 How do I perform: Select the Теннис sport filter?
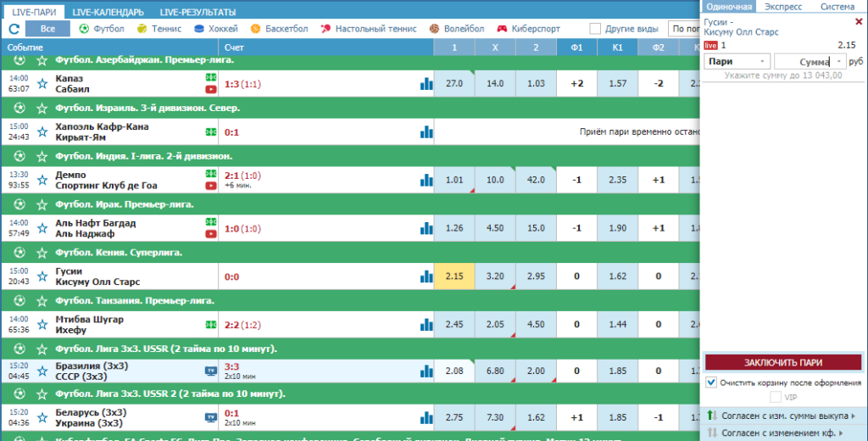(x=159, y=29)
